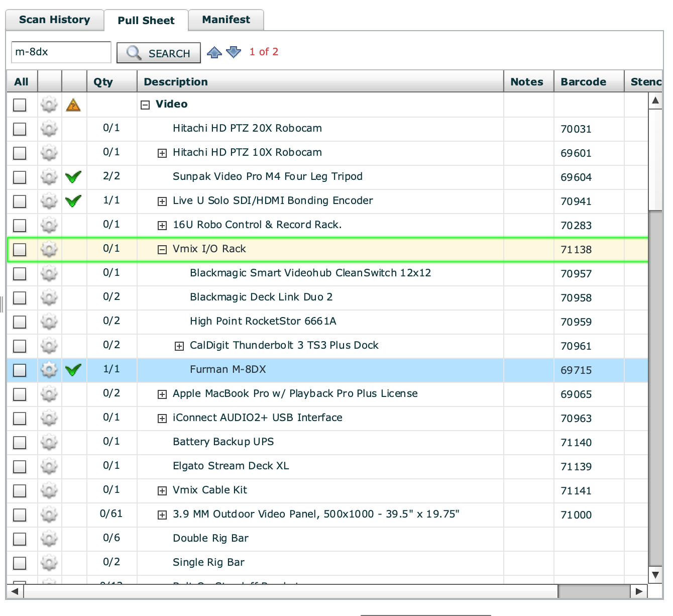The height and width of the screenshot is (616, 673).
Task: Tick the checkbox for Double Rig Bar
Action: [x=20, y=539]
